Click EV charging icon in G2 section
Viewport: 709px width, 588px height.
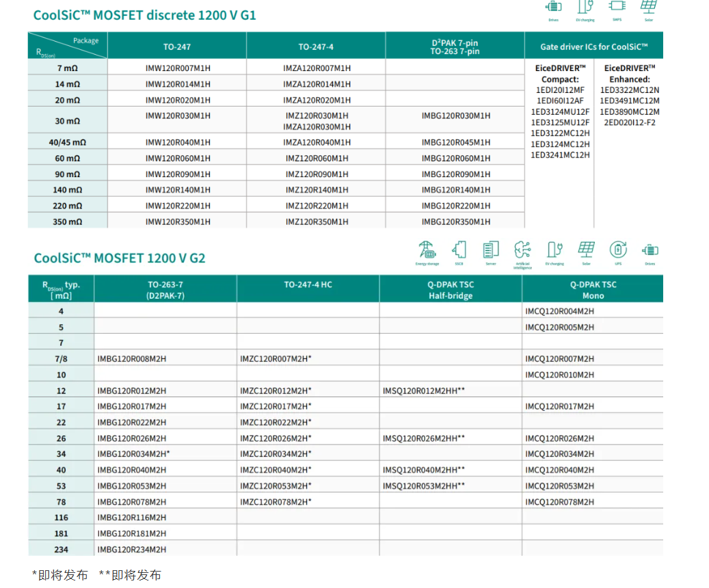point(554,250)
